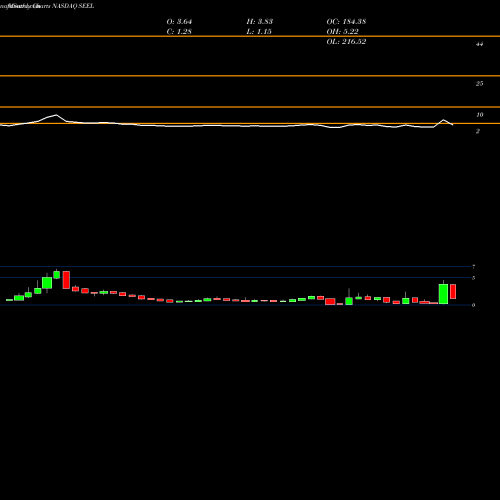500x500 pixels.
Task: Click the white line's spike near the right end
Action: (443, 120)
